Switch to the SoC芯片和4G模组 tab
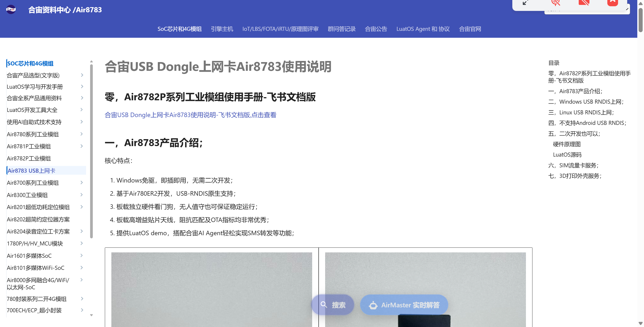 point(180,29)
